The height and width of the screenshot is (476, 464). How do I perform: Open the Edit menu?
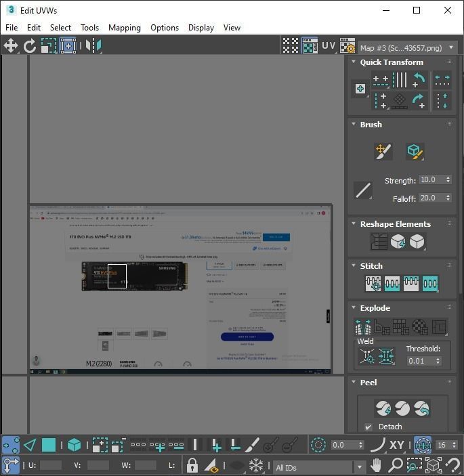pyautogui.click(x=34, y=28)
